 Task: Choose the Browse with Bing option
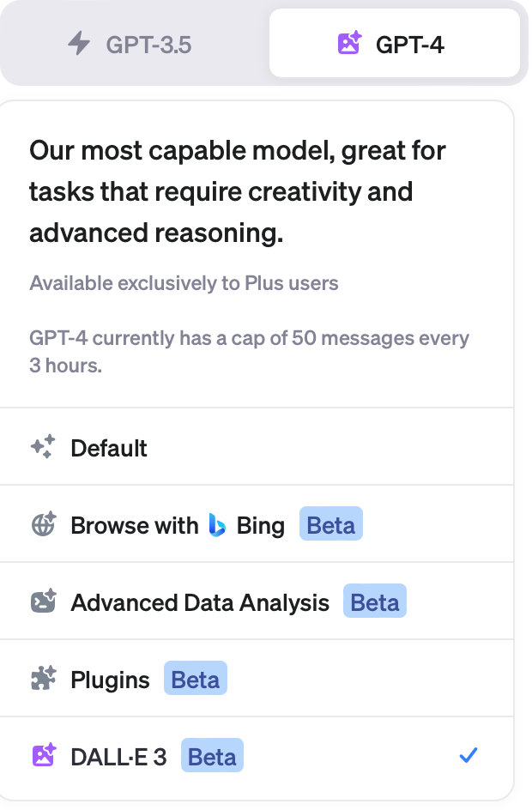[x=135, y=525]
